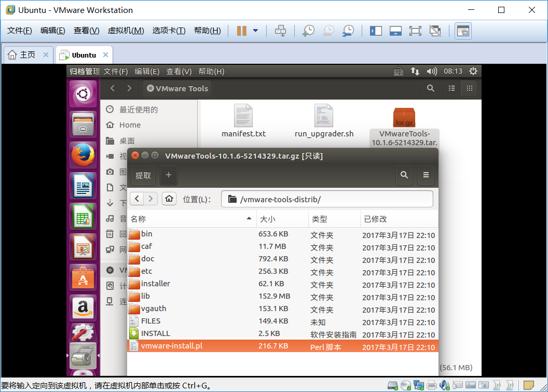Open the Ubuntu network indicator
548x392 pixels.
pyautogui.click(x=415, y=71)
